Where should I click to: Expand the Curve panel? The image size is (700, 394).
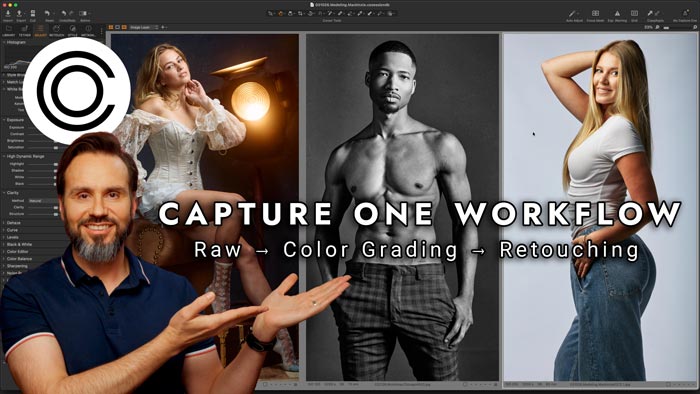[4, 230]
